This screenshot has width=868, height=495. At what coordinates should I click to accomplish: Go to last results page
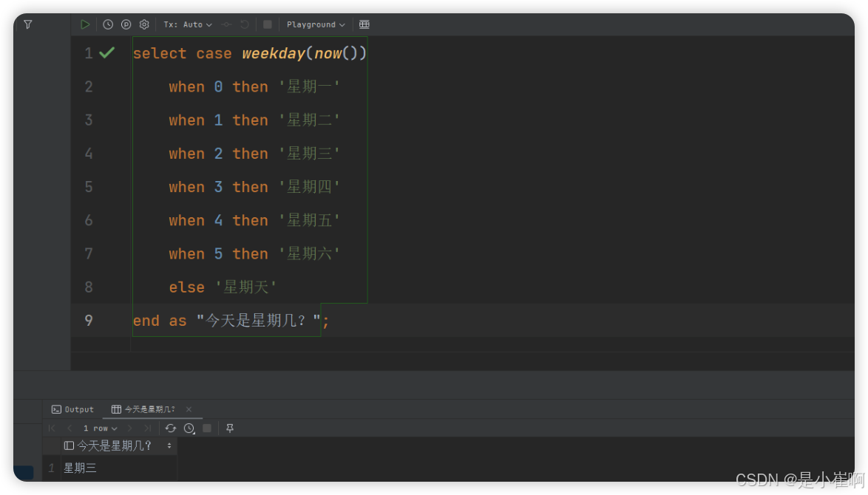click(x=147, y=428)
